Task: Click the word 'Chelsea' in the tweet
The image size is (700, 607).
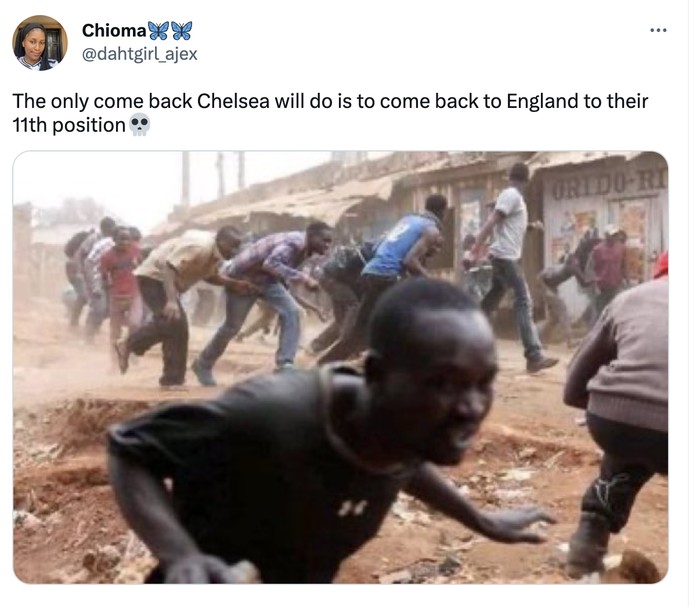Action: click(233, 101)
